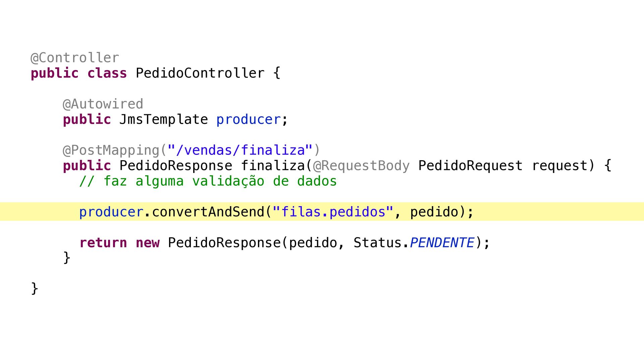Image resolution: width=644 pixels, height=362 pixels.
Task: Click the PedidoResponse return type
Action: 176,166
